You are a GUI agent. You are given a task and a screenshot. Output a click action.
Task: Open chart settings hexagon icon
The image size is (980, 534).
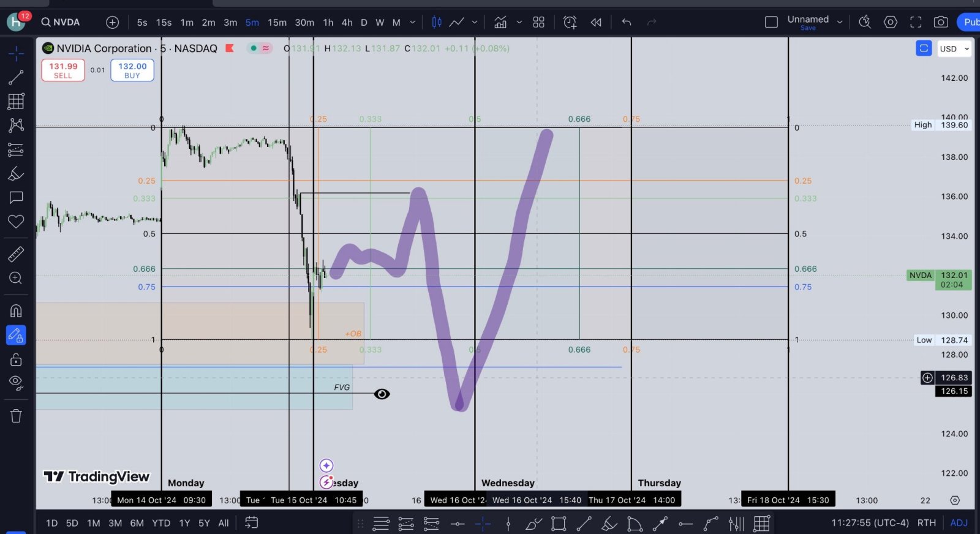890,22
